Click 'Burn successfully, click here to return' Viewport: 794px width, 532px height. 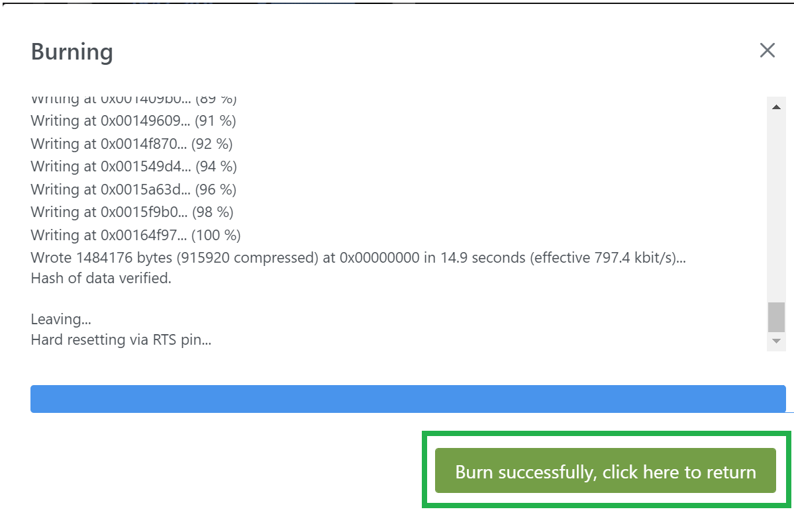(x=605, y=470)
